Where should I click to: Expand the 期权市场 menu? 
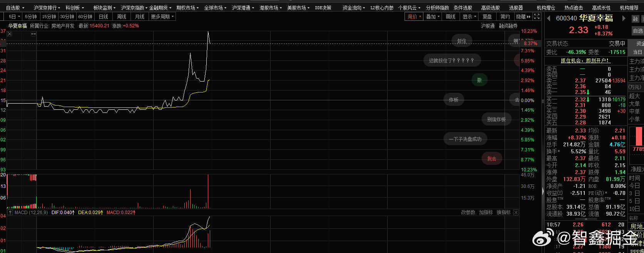point(187,8)
